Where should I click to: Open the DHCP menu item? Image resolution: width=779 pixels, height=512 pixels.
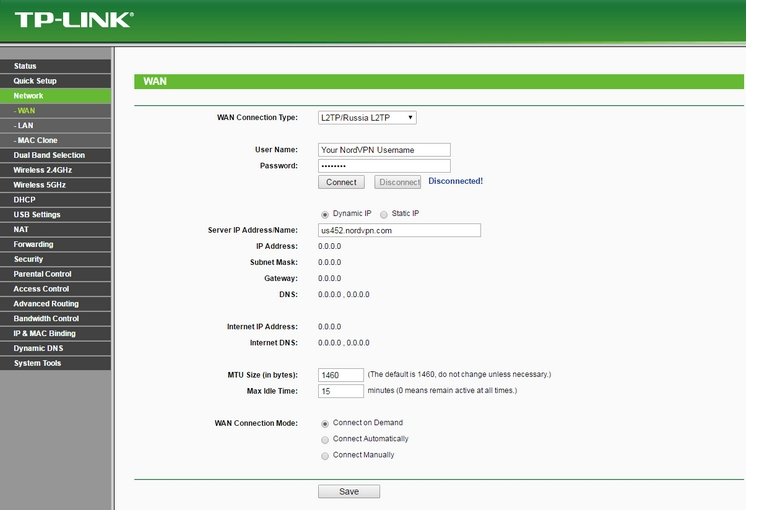pyautogui.click(x=55, y=200)
